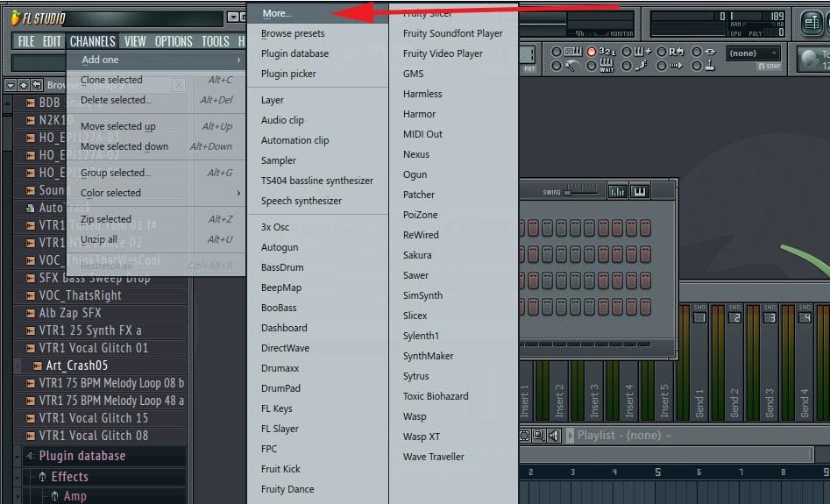Image resolution: width=830 pixels, height=504 pixels.
Task: Click the PAT pattern button
Action: tap(529, 69)
